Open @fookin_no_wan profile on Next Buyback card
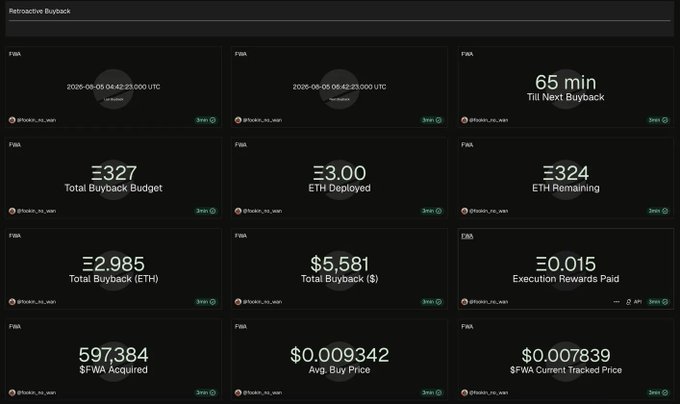The width and height of the screenshot is (680, 404). 262,120
